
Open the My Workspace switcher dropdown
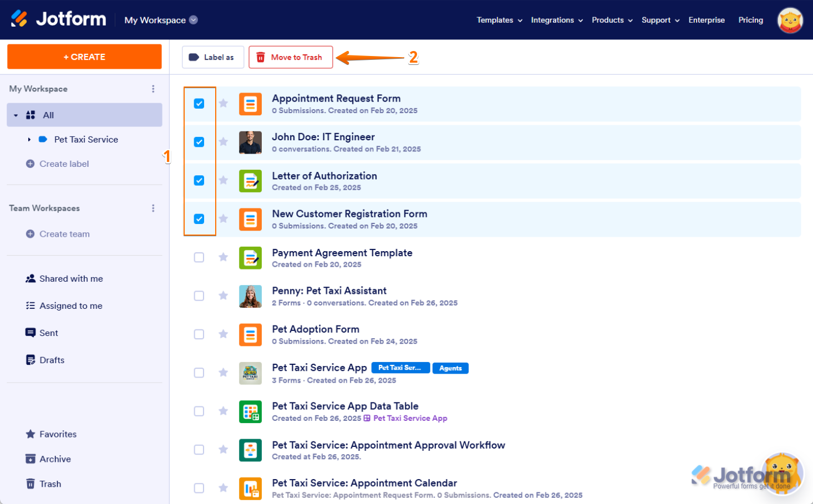(x=193, y=20)
